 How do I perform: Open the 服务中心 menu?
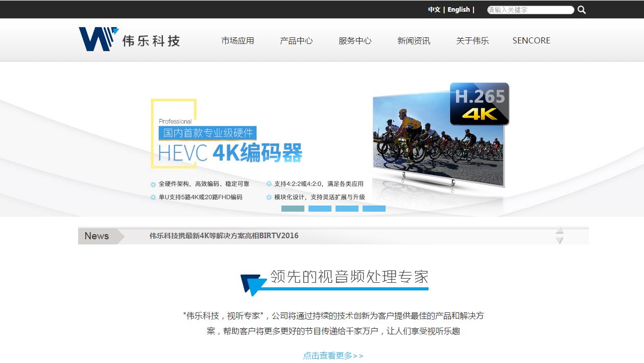pos(355,41)
